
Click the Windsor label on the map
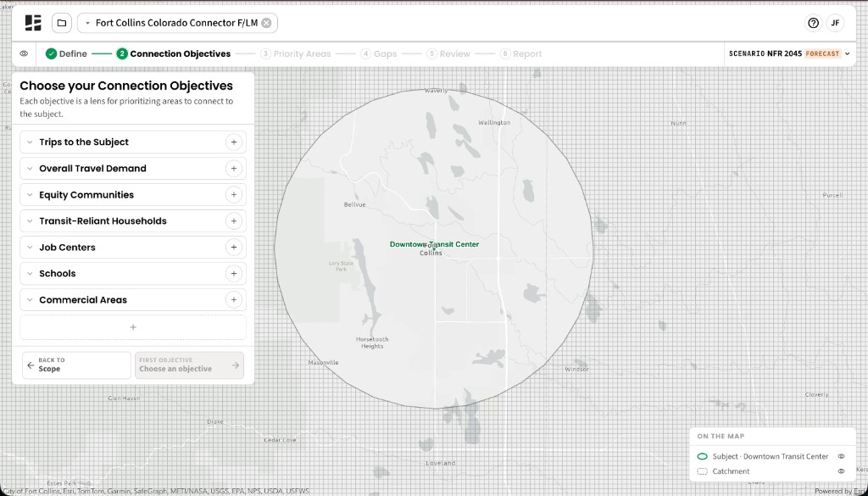click(576, 369)
